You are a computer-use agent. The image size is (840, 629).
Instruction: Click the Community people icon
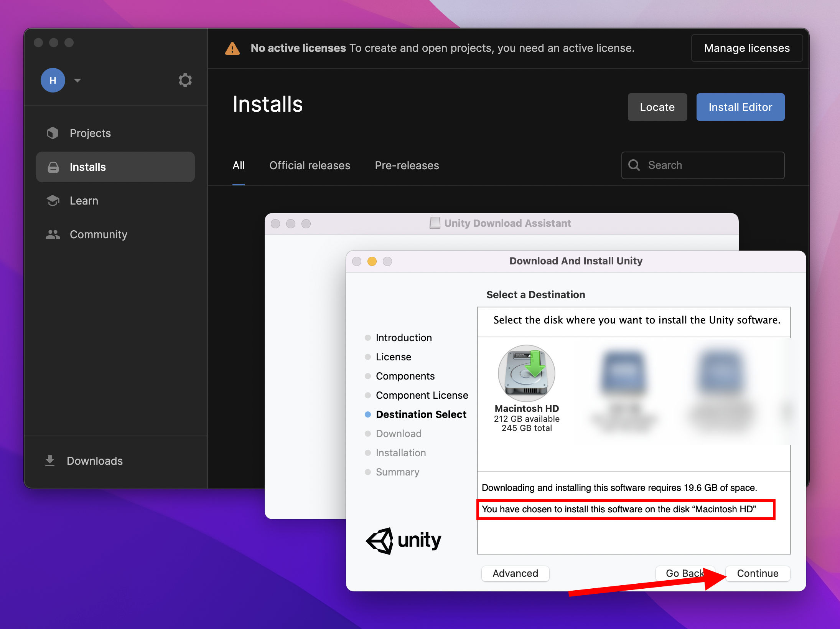point(53,234)
